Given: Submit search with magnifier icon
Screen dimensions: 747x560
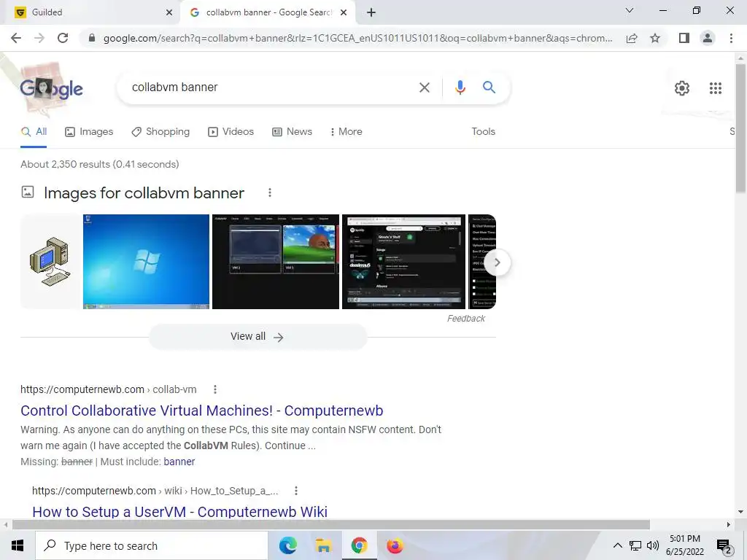Looking at the screenshot, I should pyautogui.click(x=489, y=87).
